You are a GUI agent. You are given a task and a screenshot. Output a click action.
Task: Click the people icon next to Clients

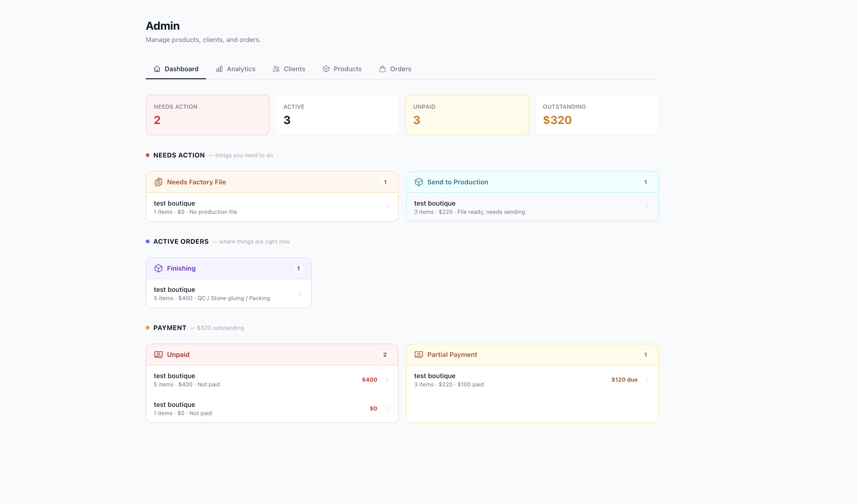click(x=276, y=69)
